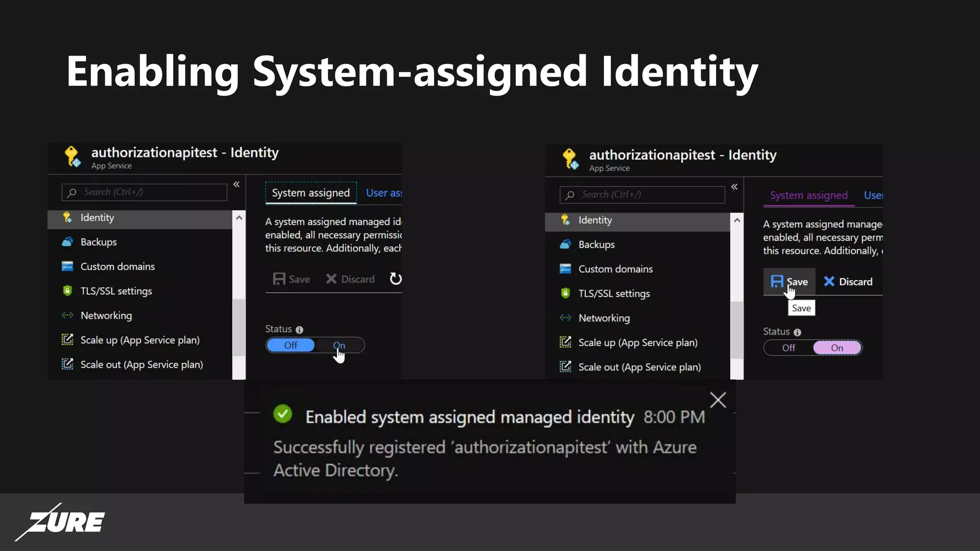Screen dimensions: 980x551
Task: Click right panel sidebar scrollbar thumb
Action: [737, 330]
